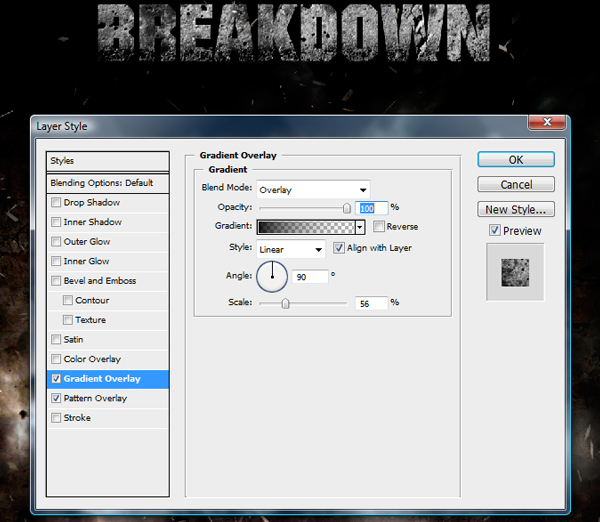Select the Drop Shadow label
Viewport: 600px width, 522px height.
click(92, 202)
